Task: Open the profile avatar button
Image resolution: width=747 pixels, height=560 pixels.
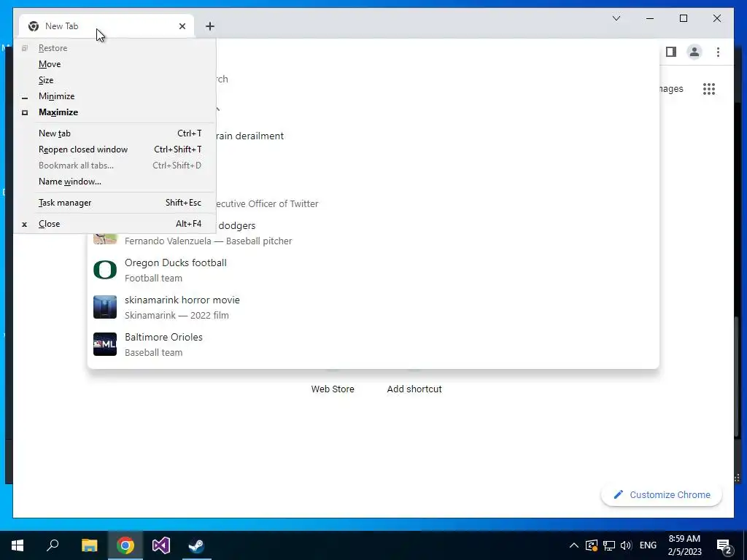Action: click(694, 52)
